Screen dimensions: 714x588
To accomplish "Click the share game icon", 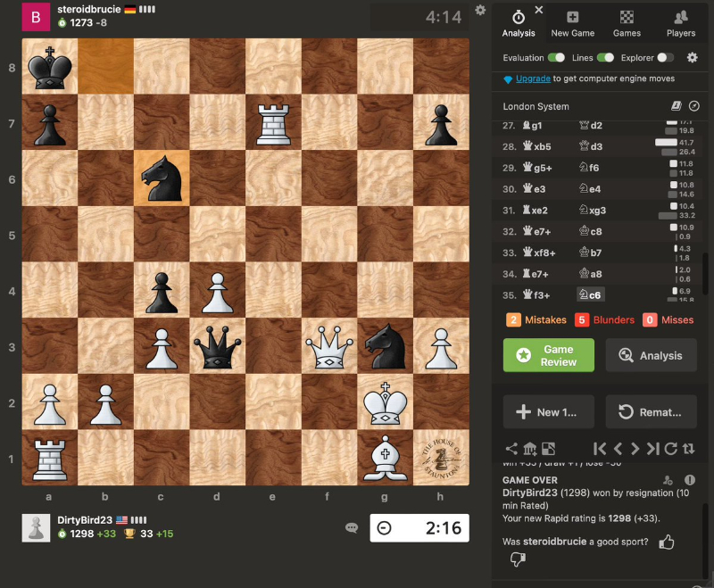I will pyautogui.click(x=511, y=449).
